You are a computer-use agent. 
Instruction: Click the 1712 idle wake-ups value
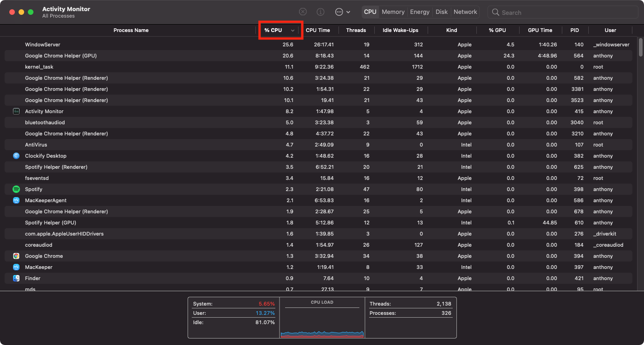[417, 67]
